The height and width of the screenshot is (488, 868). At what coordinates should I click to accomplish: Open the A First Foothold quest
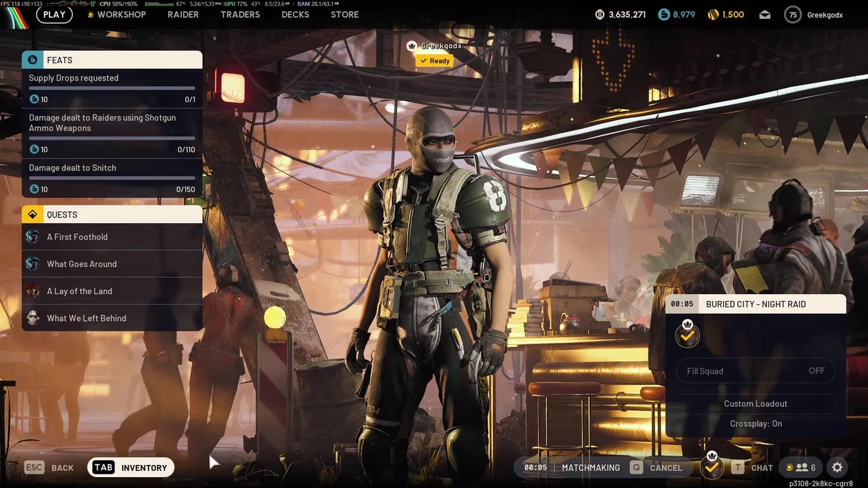tap(112, 237)
